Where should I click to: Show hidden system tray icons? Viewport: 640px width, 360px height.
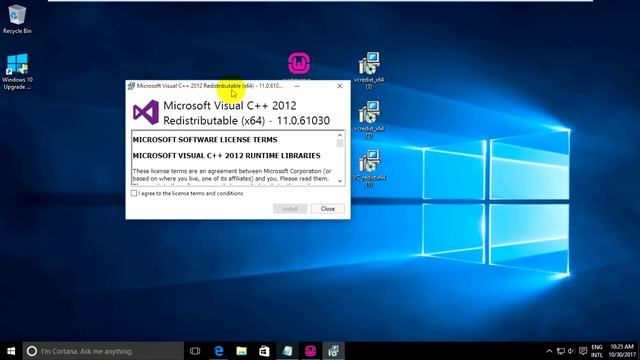pyautogui.click(x=549, y=351)
